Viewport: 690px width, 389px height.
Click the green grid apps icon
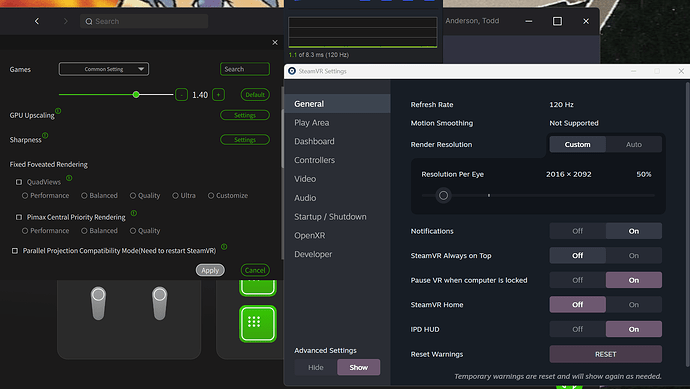pyautogui.click(x=257, y=323)
